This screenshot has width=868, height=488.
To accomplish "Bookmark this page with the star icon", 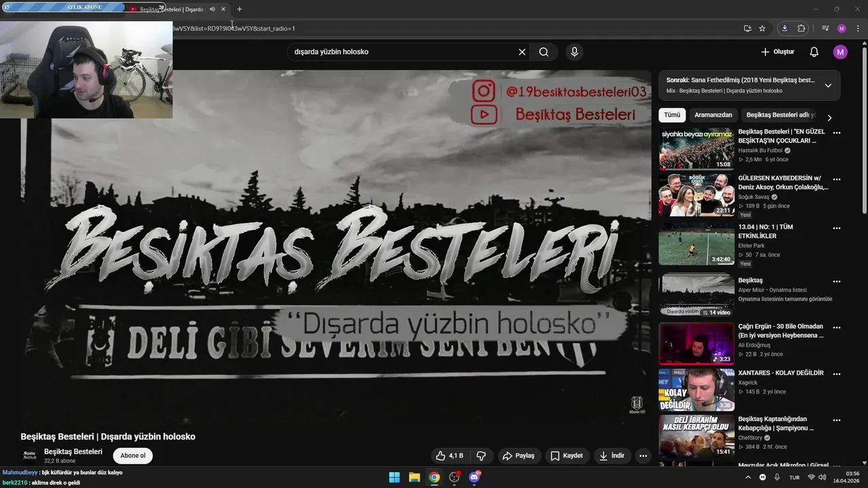I will coord(762,28).
